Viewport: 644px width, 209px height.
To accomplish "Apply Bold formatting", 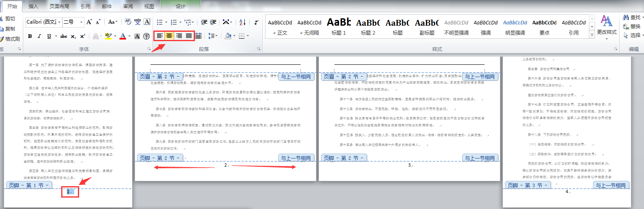I will click(x=30, y=36).
